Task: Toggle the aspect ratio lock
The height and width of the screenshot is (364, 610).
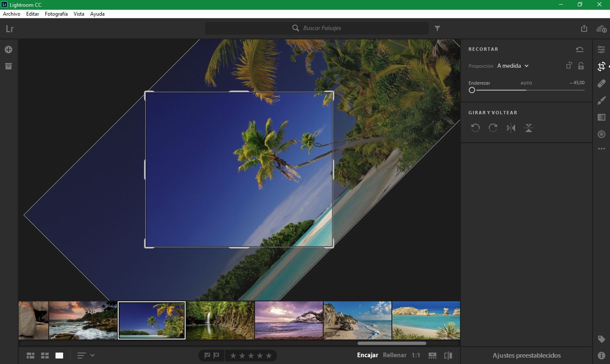Action: coord(581,66)
